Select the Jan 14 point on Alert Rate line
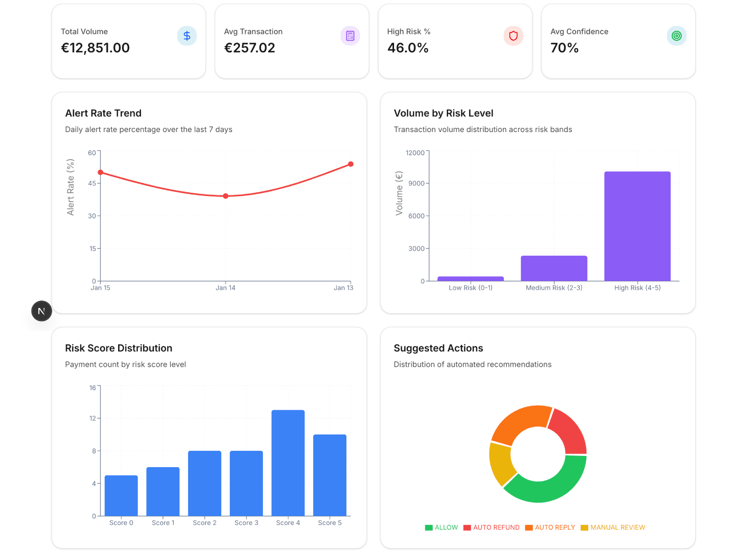Image resolution: width=747 pixels, height=560 pixels. click(225, 196)
